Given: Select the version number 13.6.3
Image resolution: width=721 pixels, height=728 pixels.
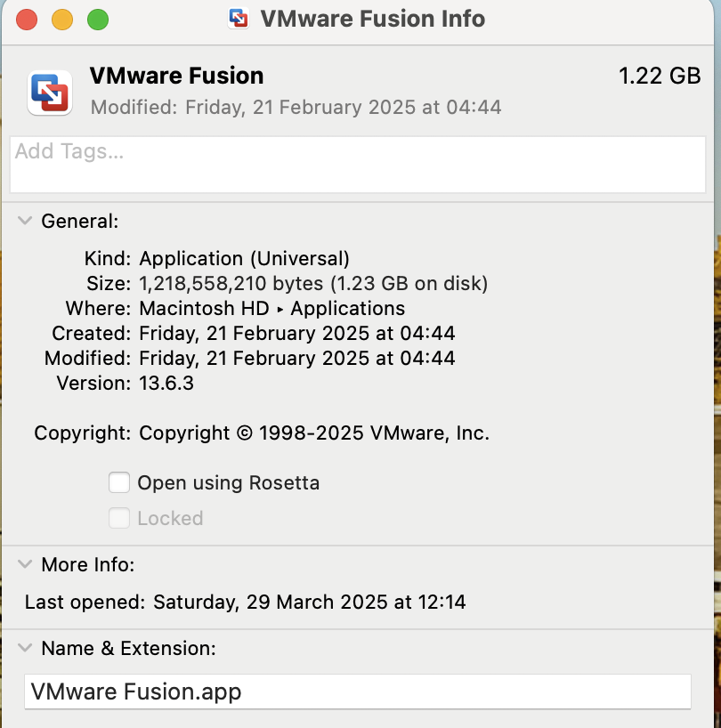Looking at the screenshot, I should [166, 384].
